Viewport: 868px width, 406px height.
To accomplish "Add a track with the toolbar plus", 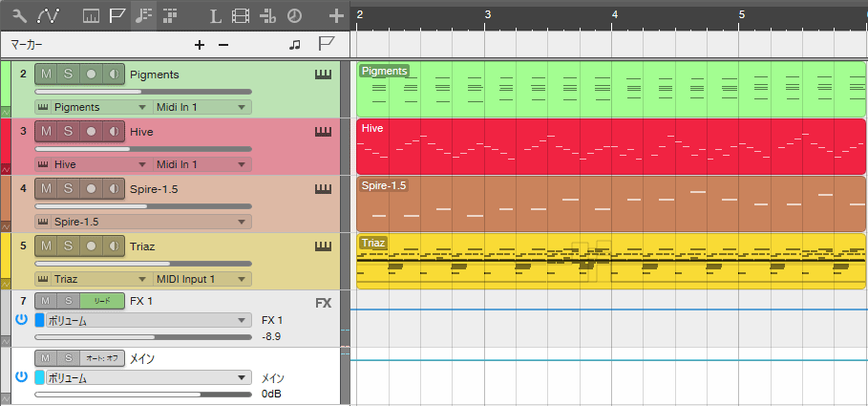I will [336, 16].
